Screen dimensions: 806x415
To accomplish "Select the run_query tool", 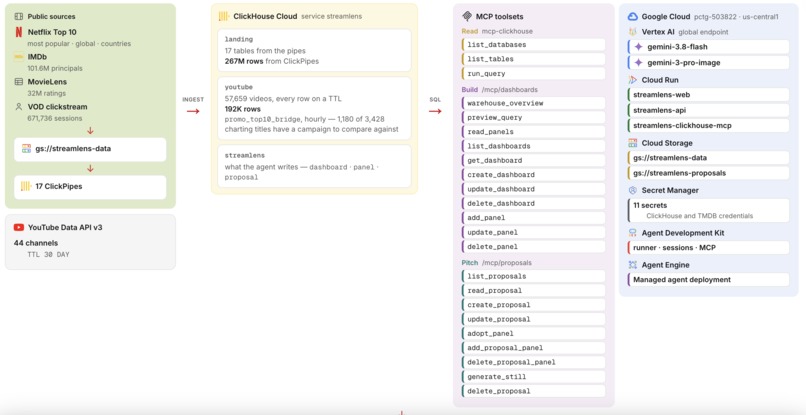I will pos(534,74).
